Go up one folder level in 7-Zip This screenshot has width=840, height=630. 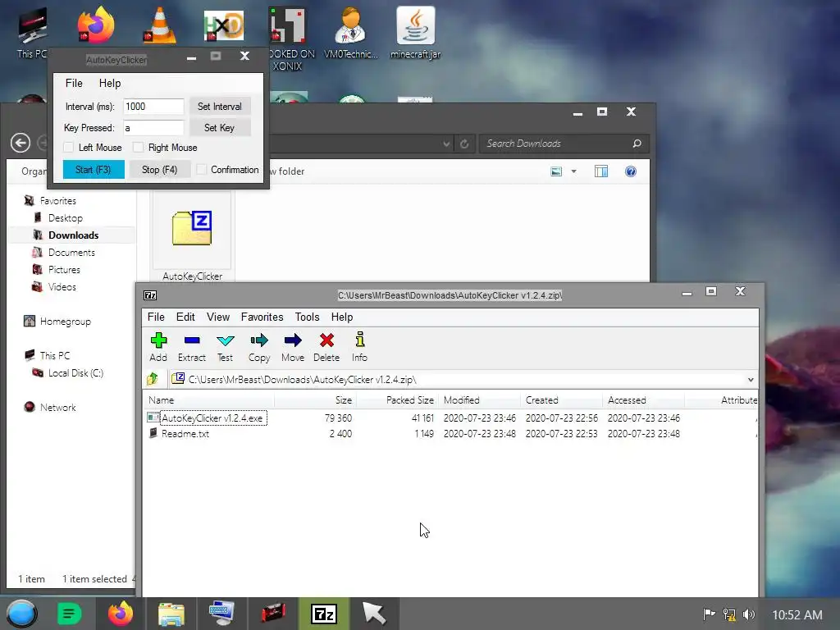coord(153,379)
